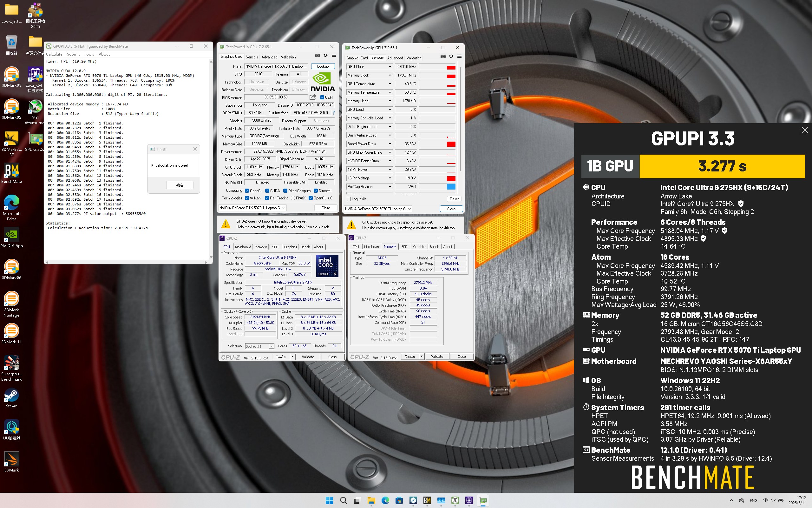Open Tools dropdown arrow in CPU-Z CPU window

coord(292,357)
